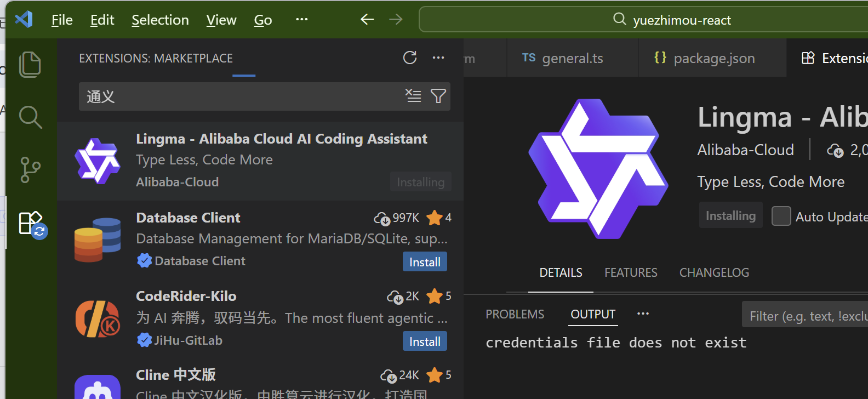The height and width of the screenshot is (399, 868).
Task: Select Database Client extension title
Action: tap(188, 218)
